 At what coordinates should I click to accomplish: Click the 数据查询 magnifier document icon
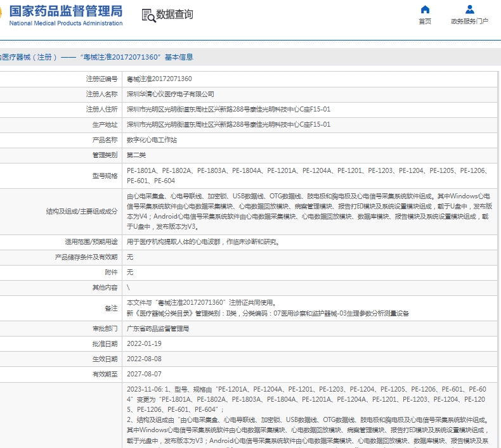[x=148, y=15]
